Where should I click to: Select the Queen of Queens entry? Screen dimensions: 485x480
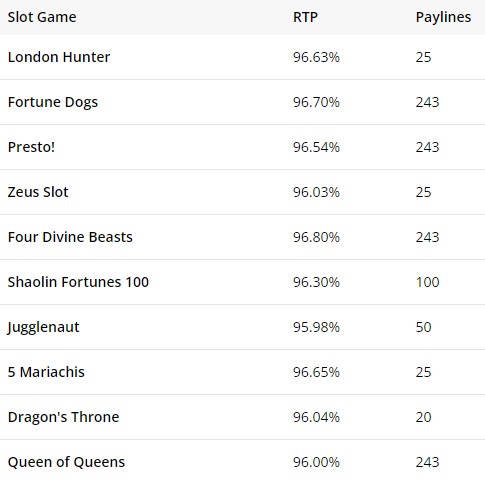tap(66, 462)
